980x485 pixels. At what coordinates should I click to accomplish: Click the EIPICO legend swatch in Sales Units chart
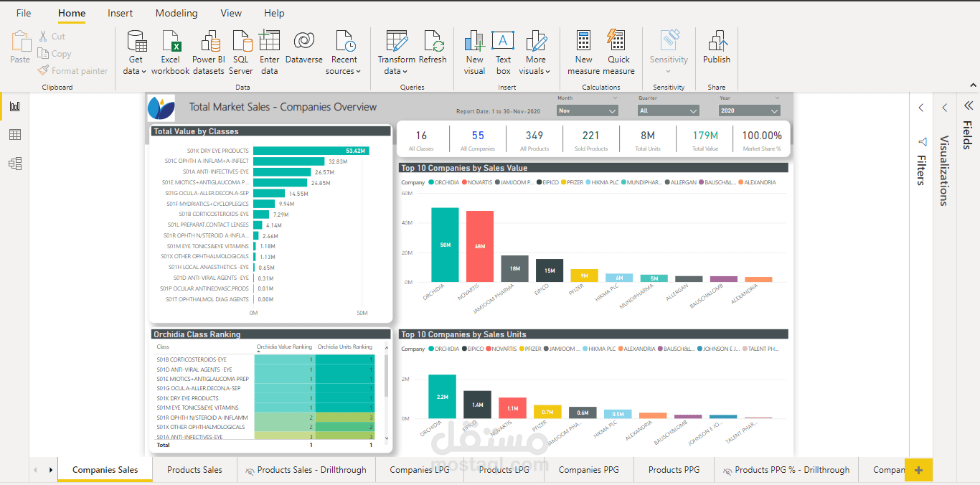click(x=464, y=349)
